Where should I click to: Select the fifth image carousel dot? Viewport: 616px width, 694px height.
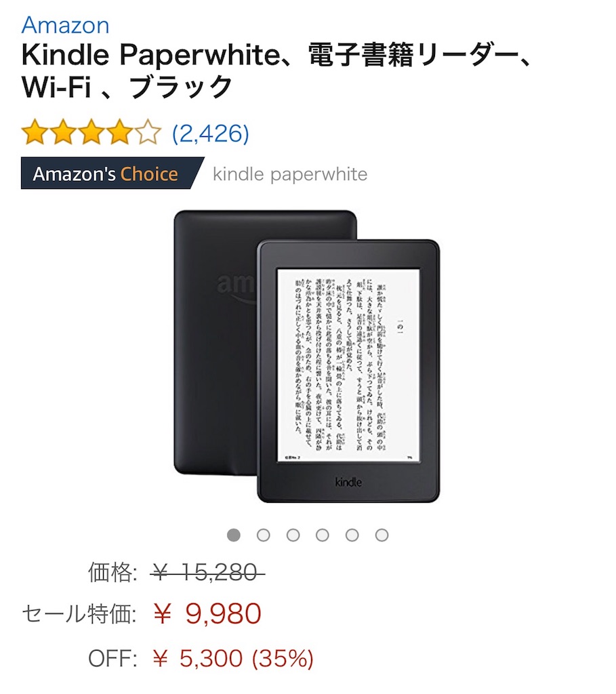tap(352, 535)
